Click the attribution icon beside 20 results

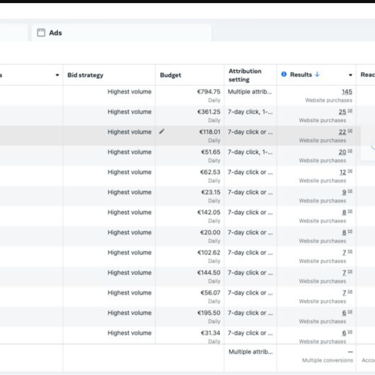(x=350, y=151)
